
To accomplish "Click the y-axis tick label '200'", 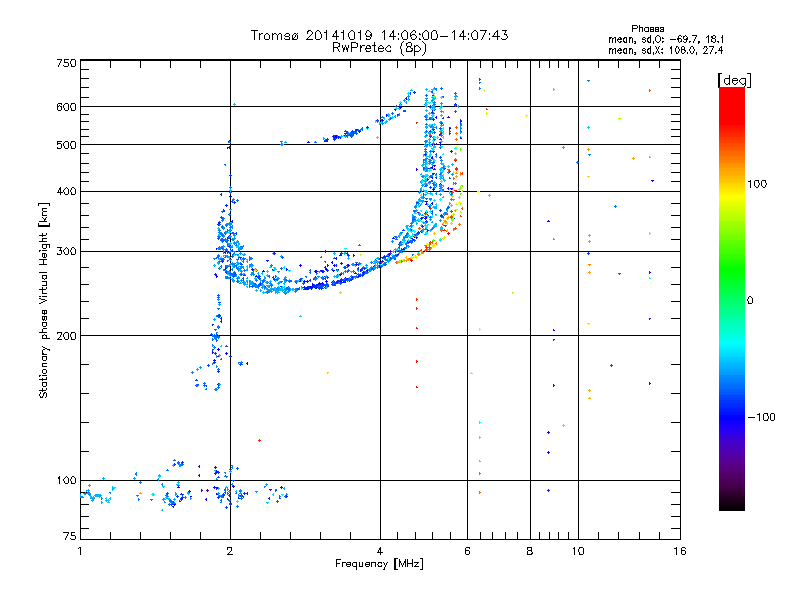I will point(66,336).
